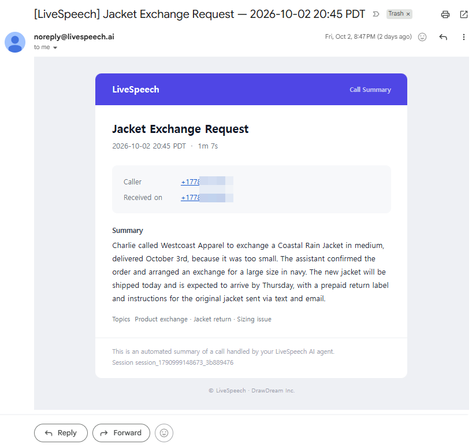Screen dimensions: 476x448
Task: Click the '2026-10-02 20:45 PDT' timestamp
Action: point(149,146)
